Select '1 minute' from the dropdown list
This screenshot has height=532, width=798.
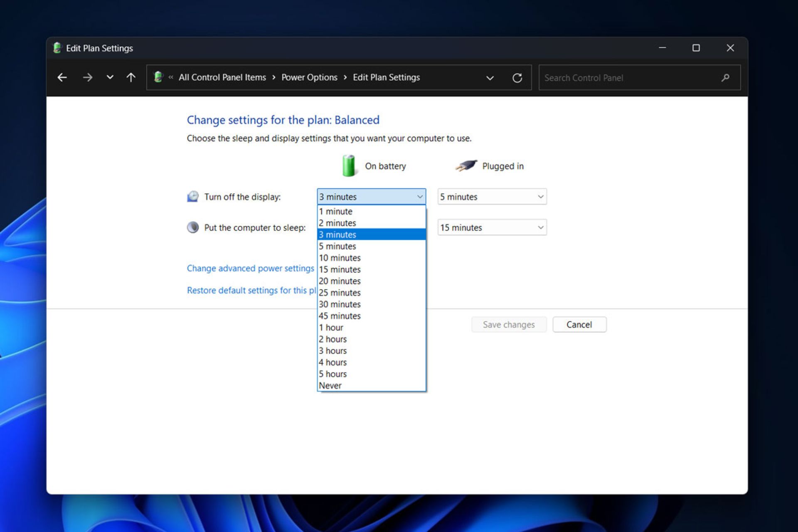point(370,211)
